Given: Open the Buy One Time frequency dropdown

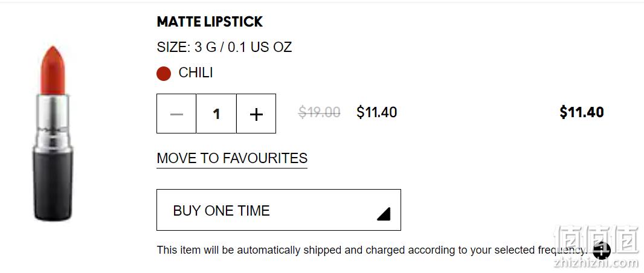Looking at the screenshot, I should coord(279,210).
